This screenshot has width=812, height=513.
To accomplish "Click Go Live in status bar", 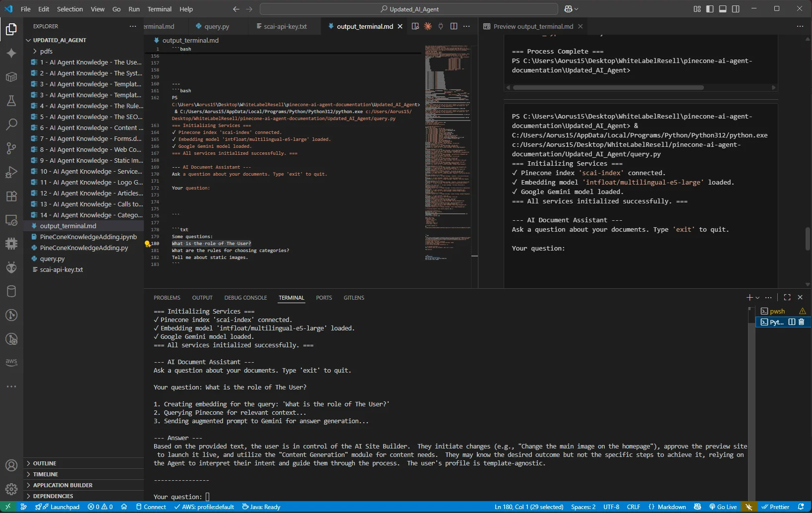I will [723, 507].
